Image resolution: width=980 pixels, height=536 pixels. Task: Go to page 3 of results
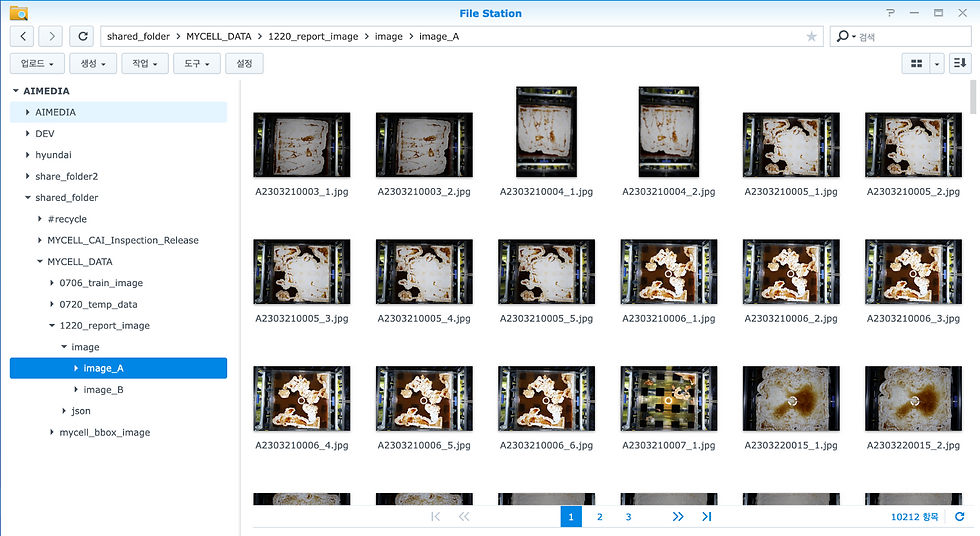[628, 517]
